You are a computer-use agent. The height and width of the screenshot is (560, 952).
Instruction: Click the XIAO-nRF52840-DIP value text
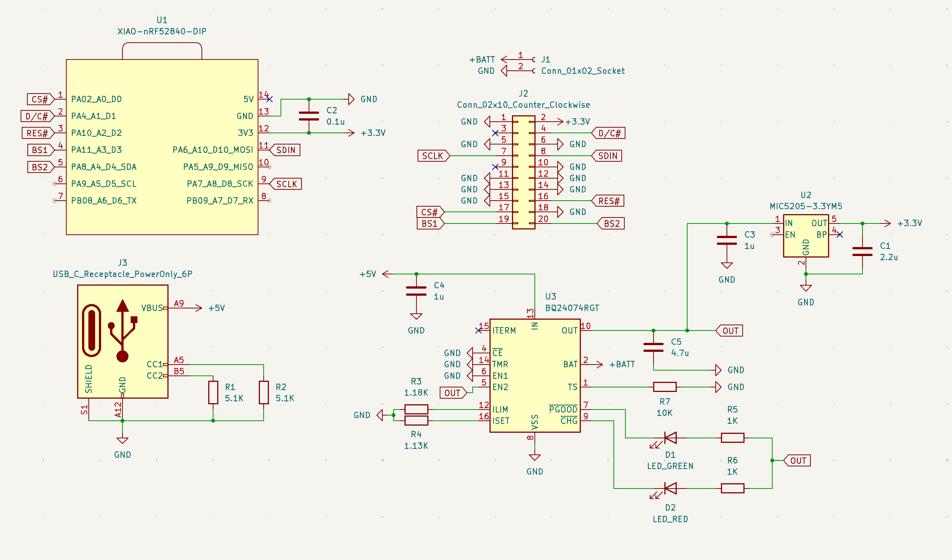point(162,31)
